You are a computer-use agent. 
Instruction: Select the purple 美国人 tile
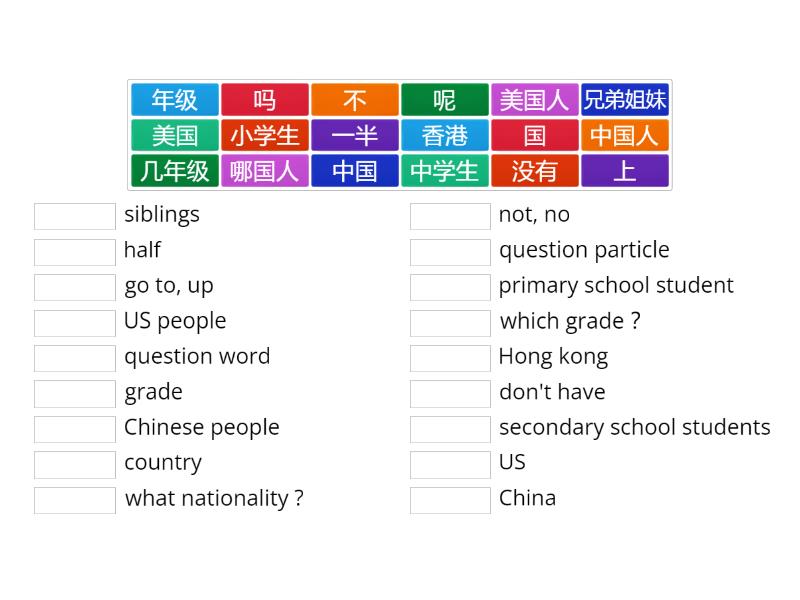(x=535, y=100)
